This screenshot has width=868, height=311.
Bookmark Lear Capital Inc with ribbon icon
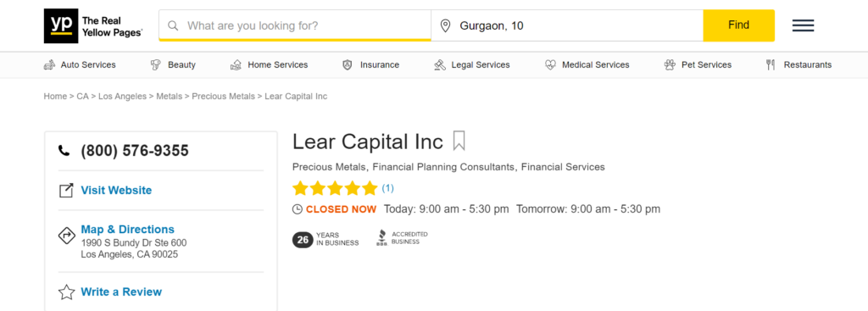459,141
